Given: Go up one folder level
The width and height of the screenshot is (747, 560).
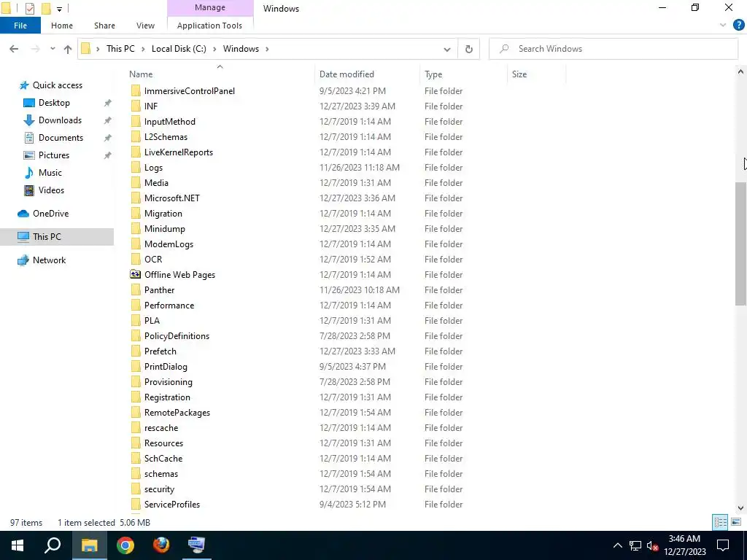Looking at the screenshot, I should tap(68, 49).
